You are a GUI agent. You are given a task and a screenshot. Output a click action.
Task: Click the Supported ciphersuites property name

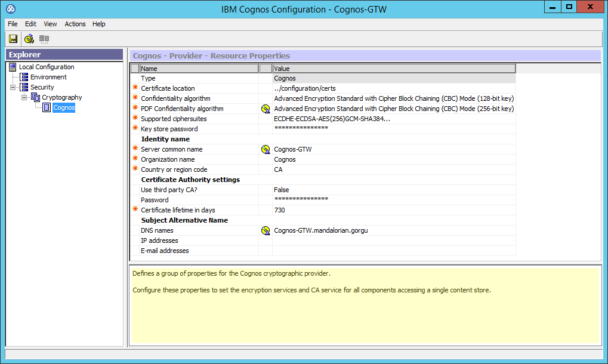[x=174, y=119]
